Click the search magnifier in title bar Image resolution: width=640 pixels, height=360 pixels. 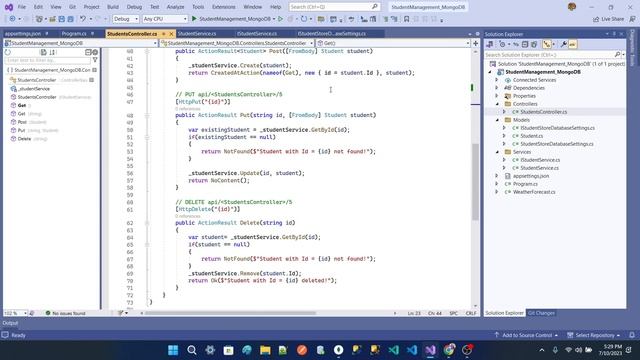[x=374, y=7]
